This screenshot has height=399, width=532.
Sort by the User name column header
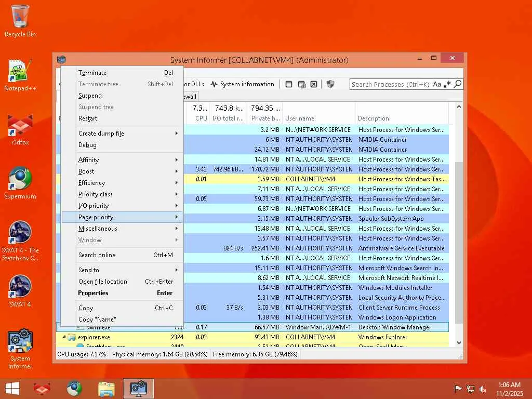318,113
